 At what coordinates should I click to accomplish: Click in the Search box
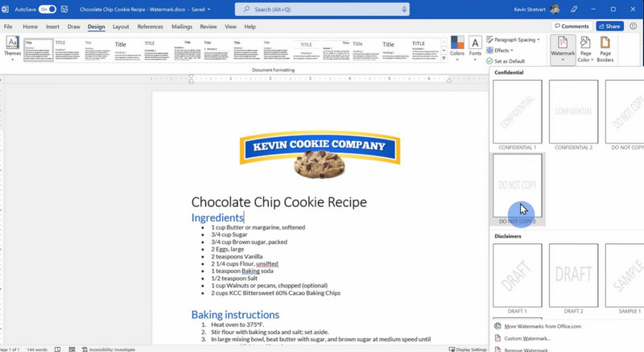(322, 9)
